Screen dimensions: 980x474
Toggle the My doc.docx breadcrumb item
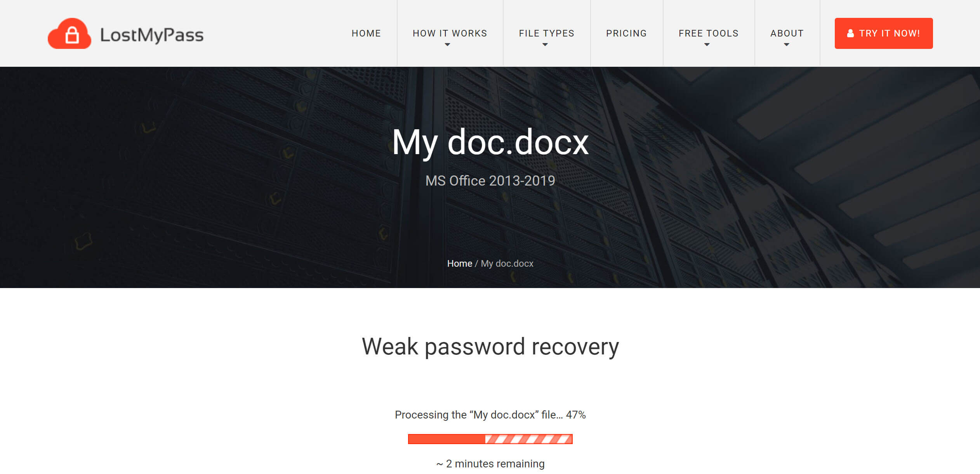[x=507, y=263]
